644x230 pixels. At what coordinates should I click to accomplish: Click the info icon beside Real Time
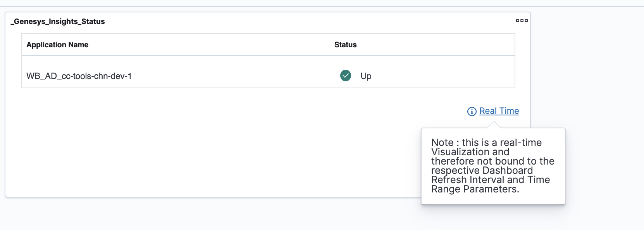point(472,112)
